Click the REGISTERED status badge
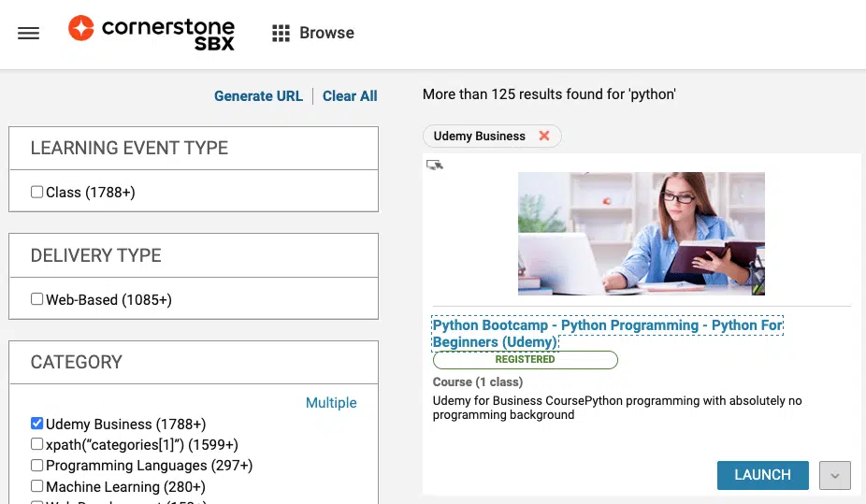Image resolution: width=866 pixels, height=504 pixels. (x=526, y=359)
